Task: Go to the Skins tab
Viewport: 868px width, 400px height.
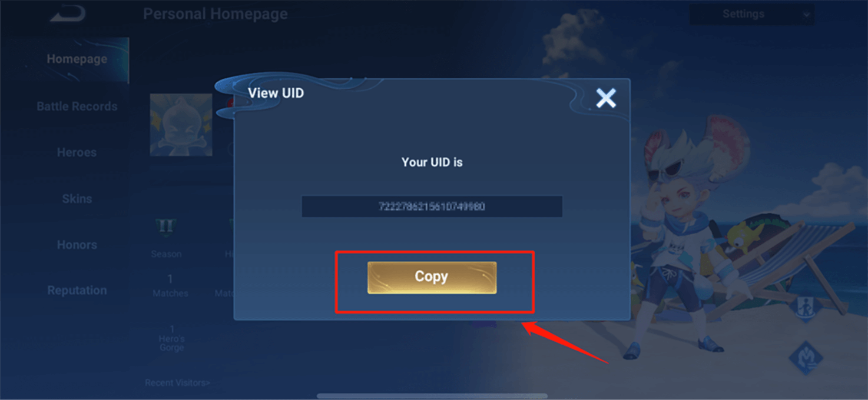Action: (x=77, y=199)
